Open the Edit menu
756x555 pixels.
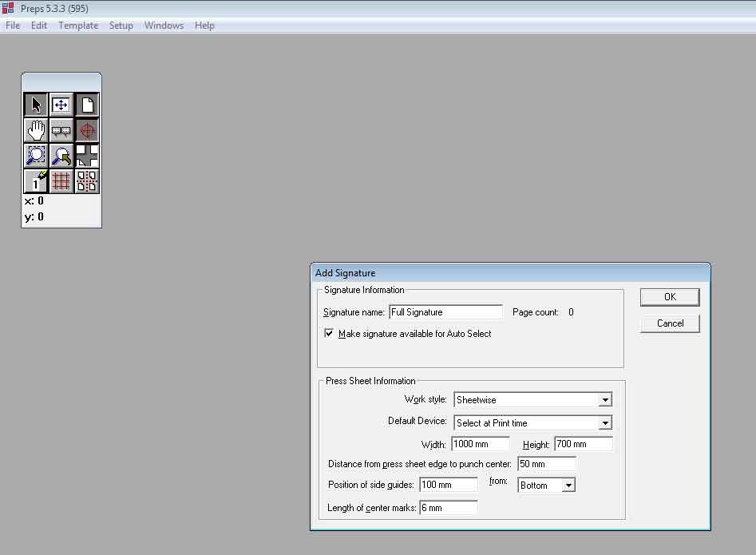pos(39,26)
